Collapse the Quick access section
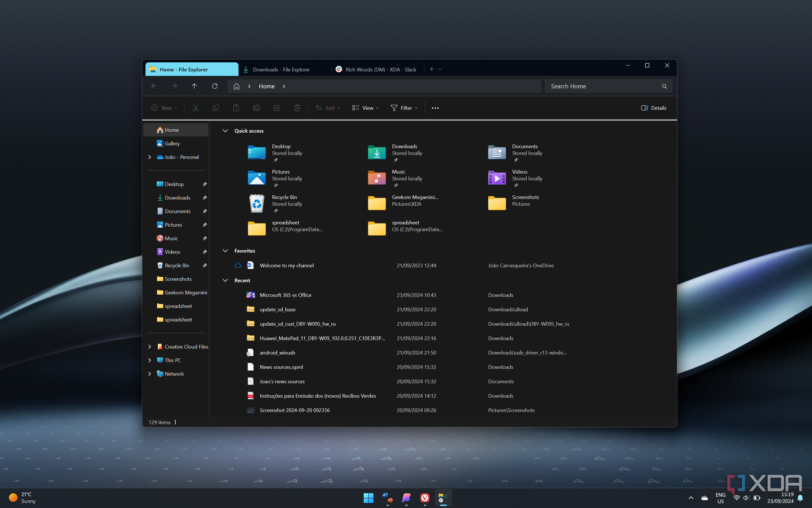The width and height of the screenshot is (812, 508). pyautogui.click(x=226, y=131)
